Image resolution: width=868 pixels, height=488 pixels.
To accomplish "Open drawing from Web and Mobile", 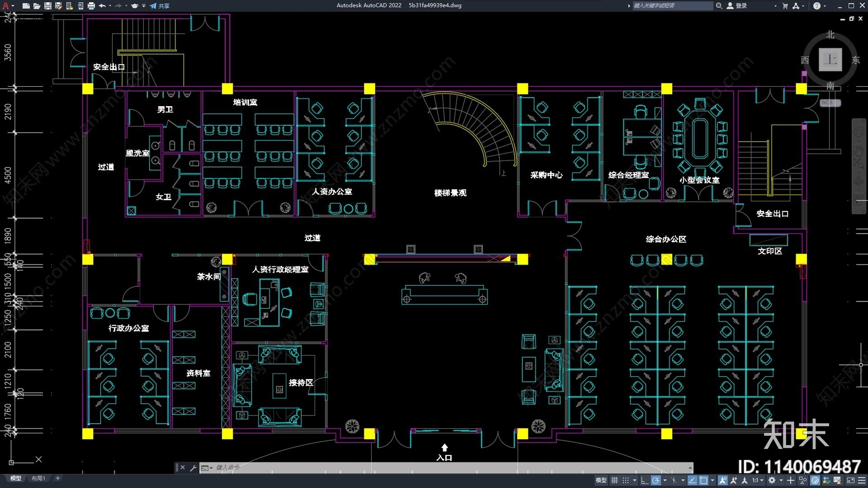I will click(69, 5).
